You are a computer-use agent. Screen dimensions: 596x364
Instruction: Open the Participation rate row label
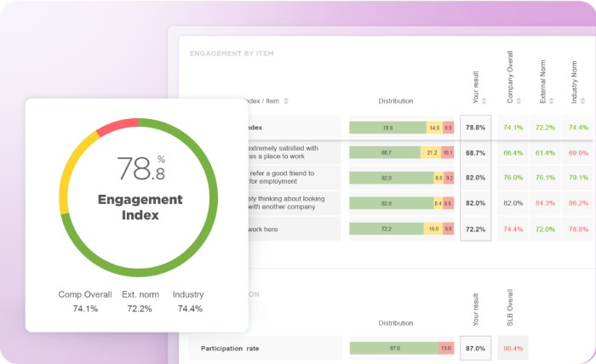tap(230, 348)
